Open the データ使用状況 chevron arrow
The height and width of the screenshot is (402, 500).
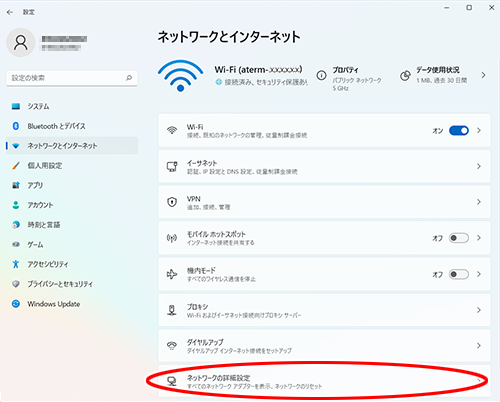point(483,75)
